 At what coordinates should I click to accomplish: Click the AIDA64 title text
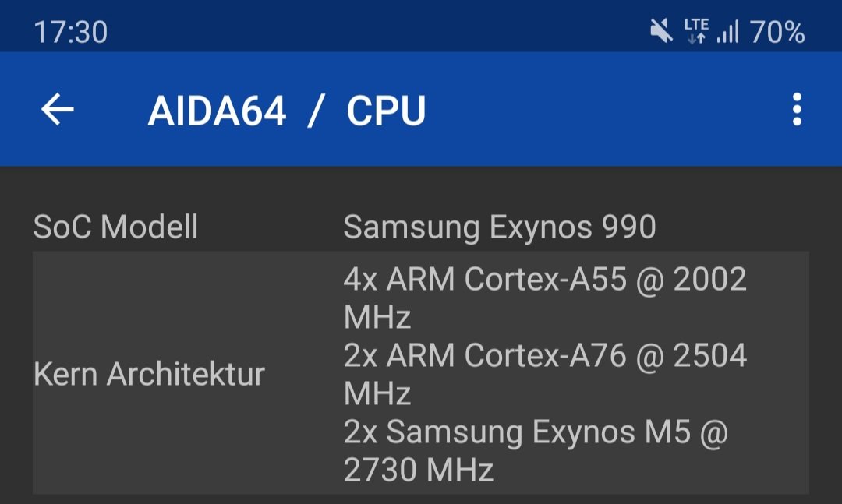click(x=217, y=111)
